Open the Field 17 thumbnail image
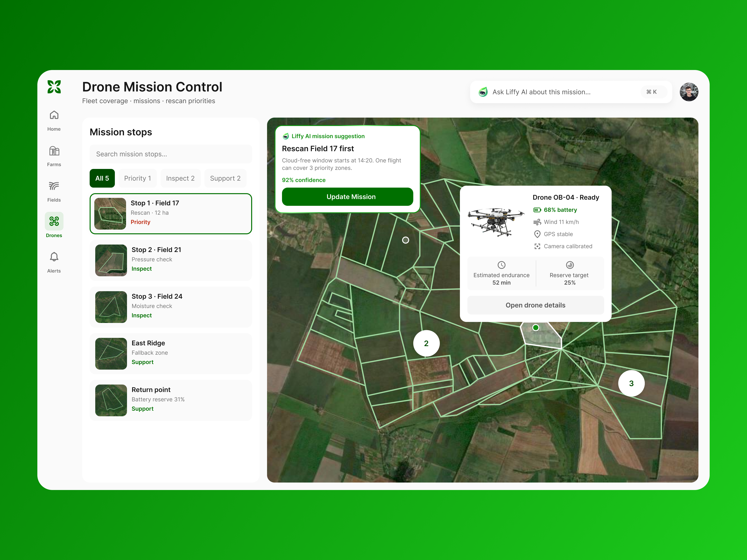 click(110, 214)
